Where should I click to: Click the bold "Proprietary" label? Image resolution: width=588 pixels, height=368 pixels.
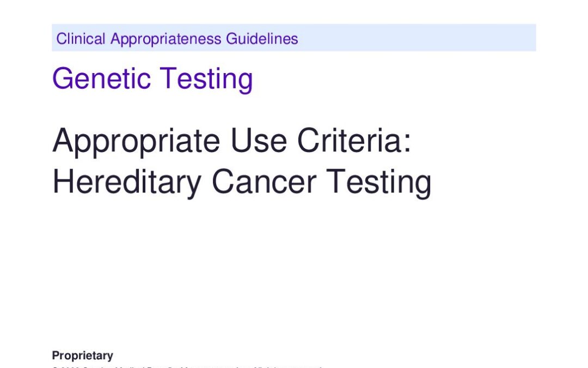(83, 355)
